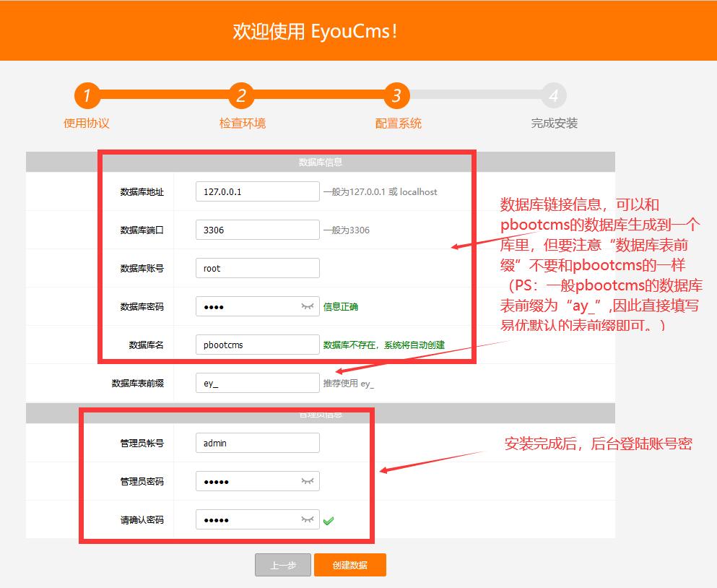The image size is (717, 588).
Task: Click the 数据库表前缀 field with ey_
Action: click(258, 383)
